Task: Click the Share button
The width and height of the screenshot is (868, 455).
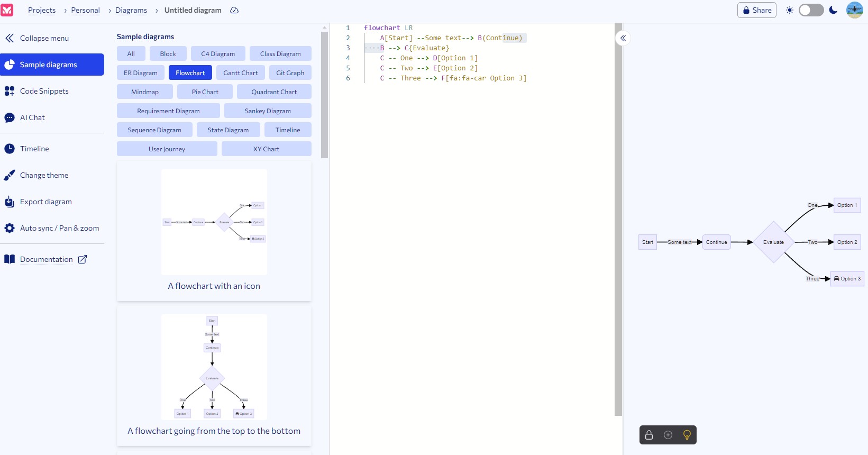Action: click(756, 10)
